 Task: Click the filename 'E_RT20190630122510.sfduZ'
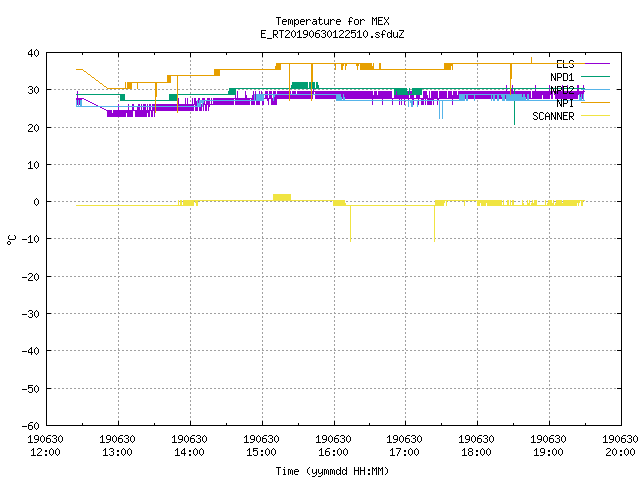point(332,34)
